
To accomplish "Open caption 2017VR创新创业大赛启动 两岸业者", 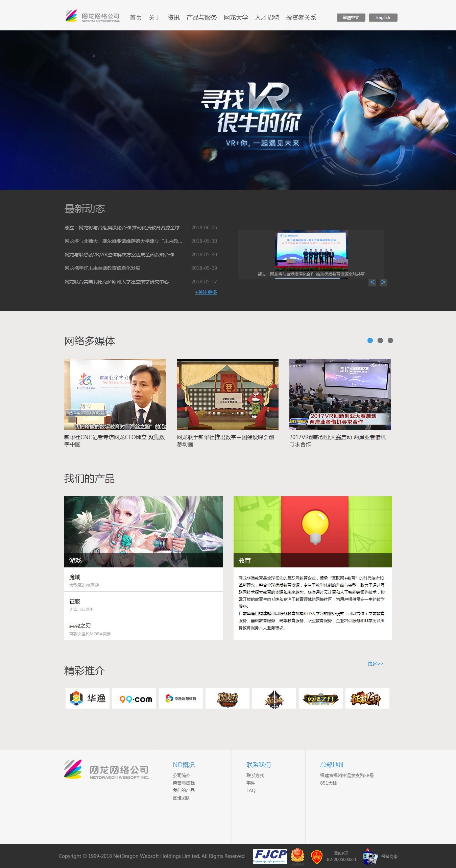I will pos(338,441).
